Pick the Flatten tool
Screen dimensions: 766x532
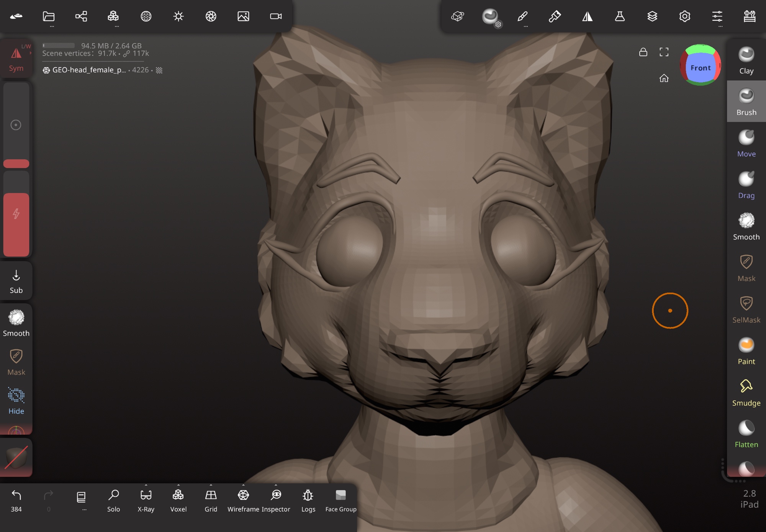[746, 434]
